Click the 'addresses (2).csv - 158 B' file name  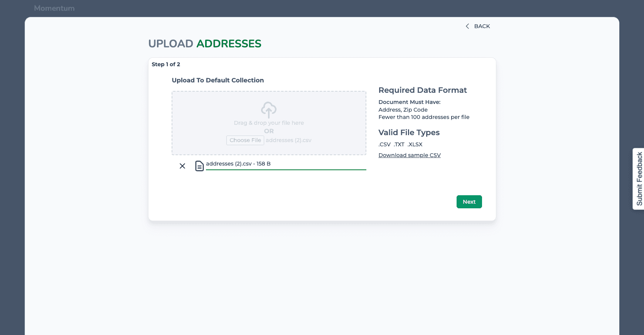pos(238,164)
